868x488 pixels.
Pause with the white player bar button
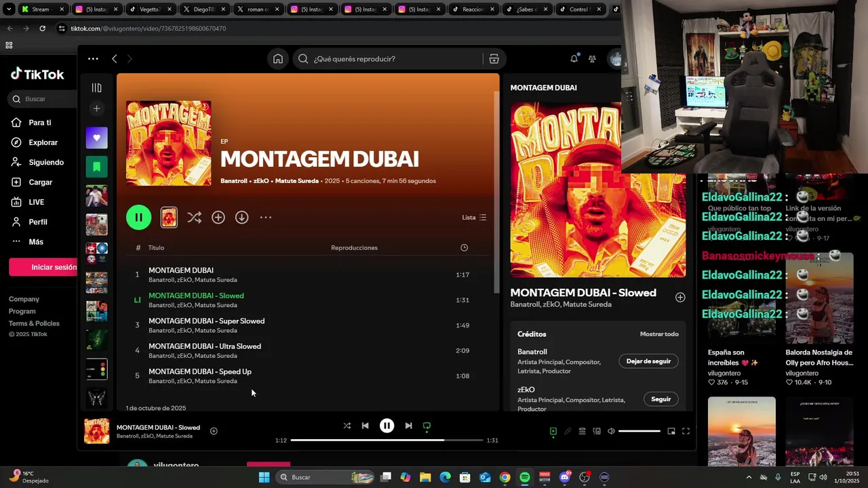387,426
